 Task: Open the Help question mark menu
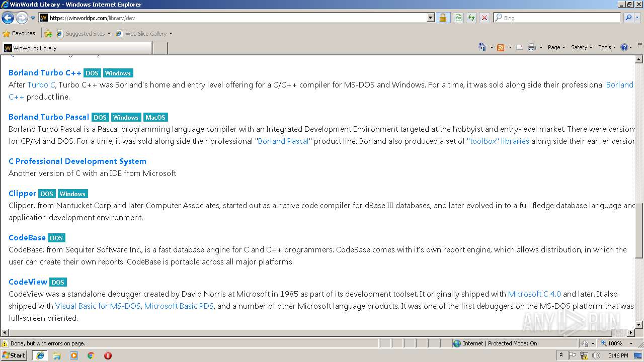[x=626, y=47]
